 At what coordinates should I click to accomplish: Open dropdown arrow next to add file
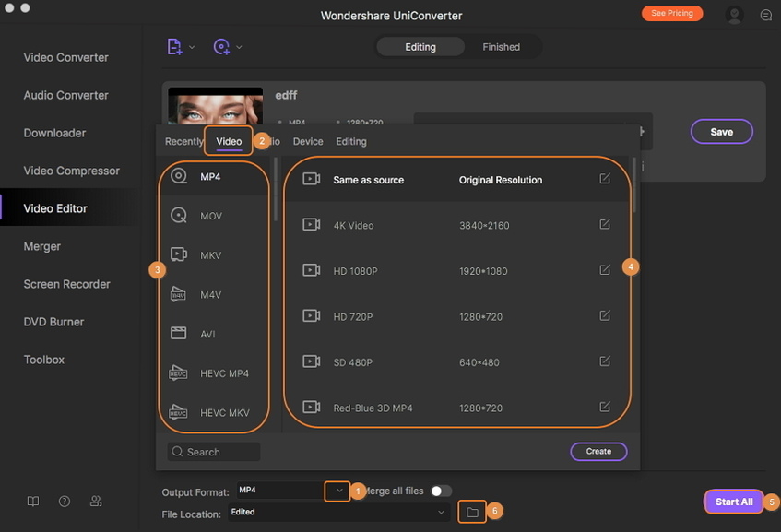(193, 47)
